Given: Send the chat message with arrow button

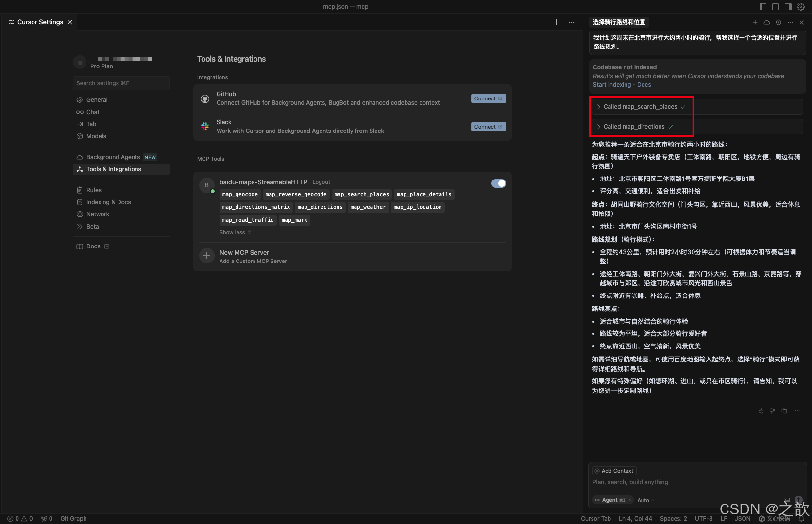Looking at the screenshot, I should [798, 500].
